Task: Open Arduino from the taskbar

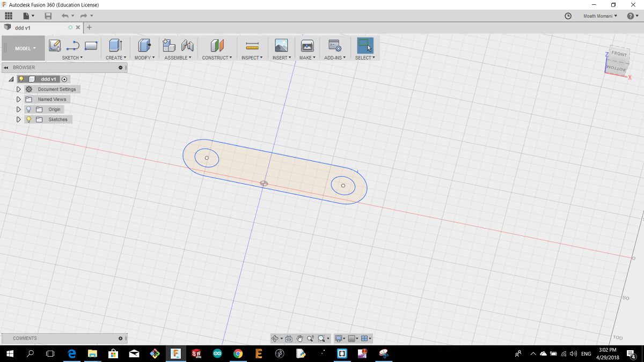Action: click(x=217, y=353)
